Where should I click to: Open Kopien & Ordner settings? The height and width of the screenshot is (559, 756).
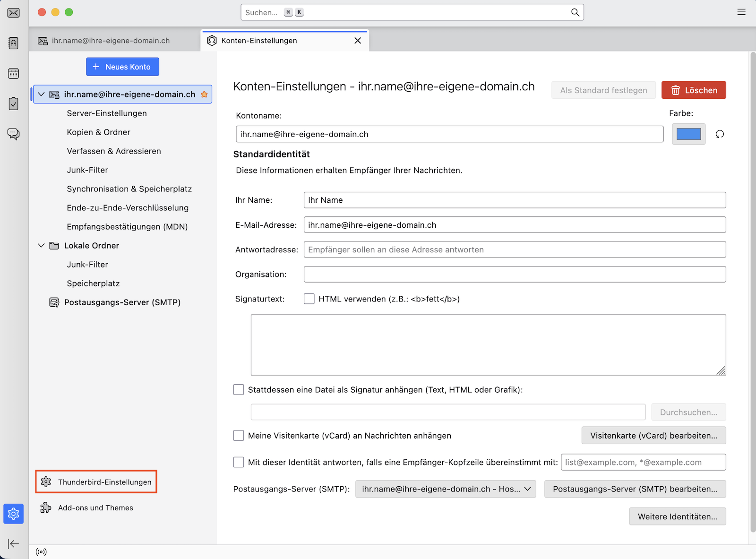[x=99, y=132]
